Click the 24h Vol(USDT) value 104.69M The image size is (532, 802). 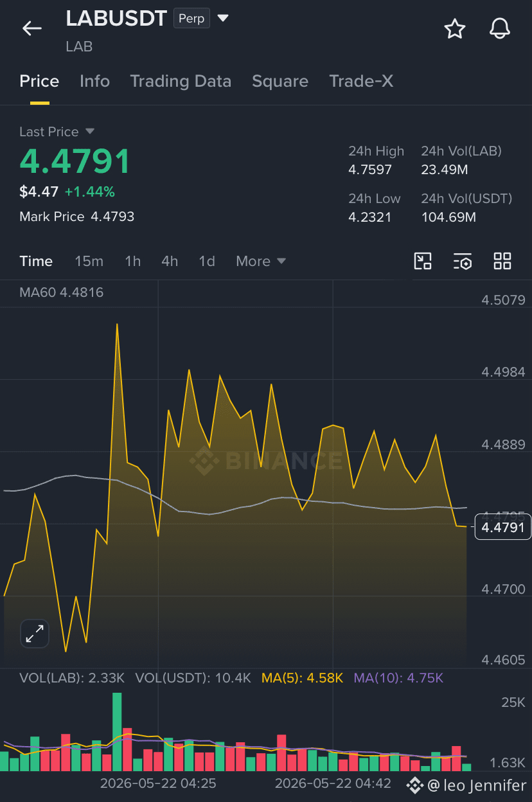[x=448, y=217]
